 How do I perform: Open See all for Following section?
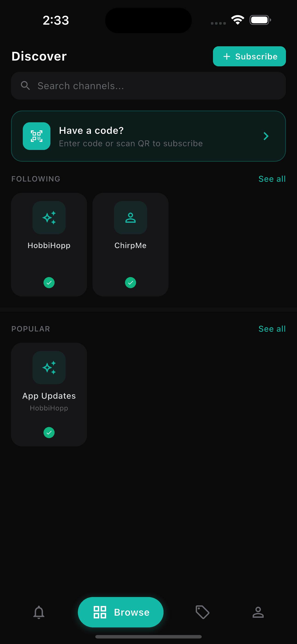pyautogui.click(x=272, y=179)
